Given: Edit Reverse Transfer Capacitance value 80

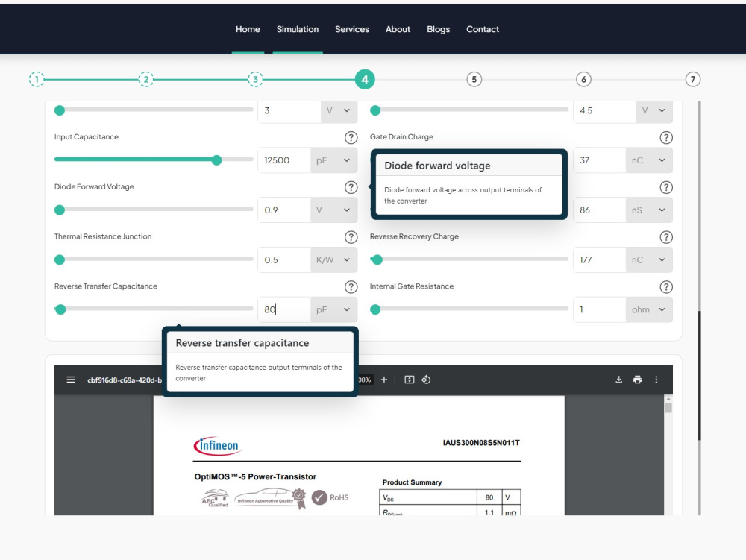Looking at the screenshot, I should (284, 310).
